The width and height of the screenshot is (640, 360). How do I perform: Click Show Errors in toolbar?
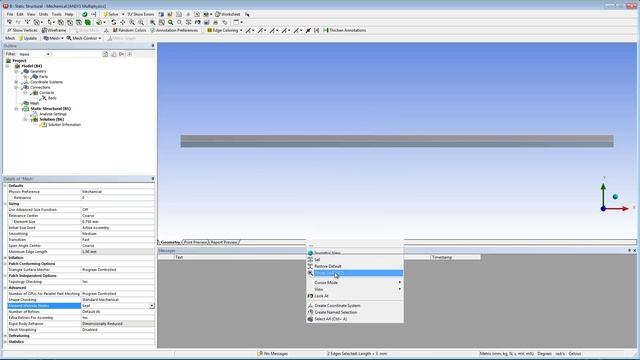coord(141,14)
